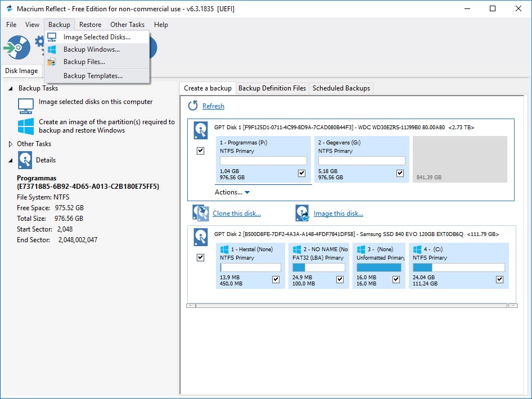
Task: Click the Clone this disk icon
Action: [201, 213]
